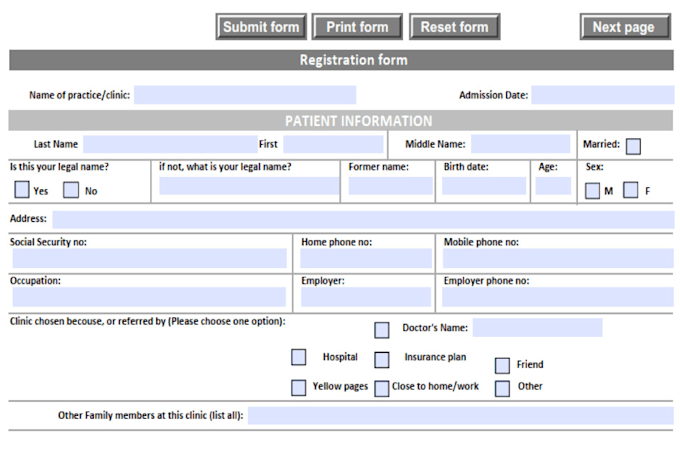
Task: Tick the checkbox beside Doctor's Name
Action: click(x=382, y=330)
